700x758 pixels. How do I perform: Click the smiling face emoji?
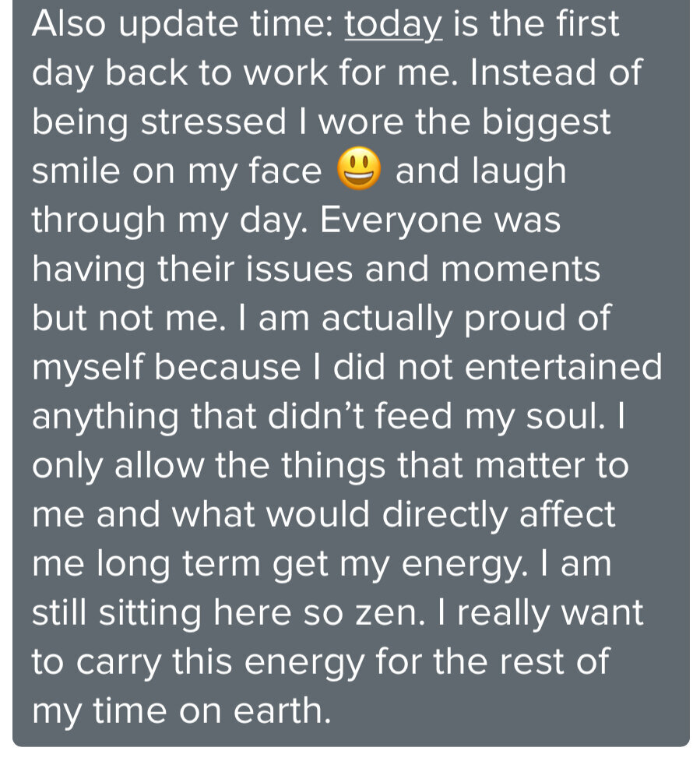click(358, 169)
